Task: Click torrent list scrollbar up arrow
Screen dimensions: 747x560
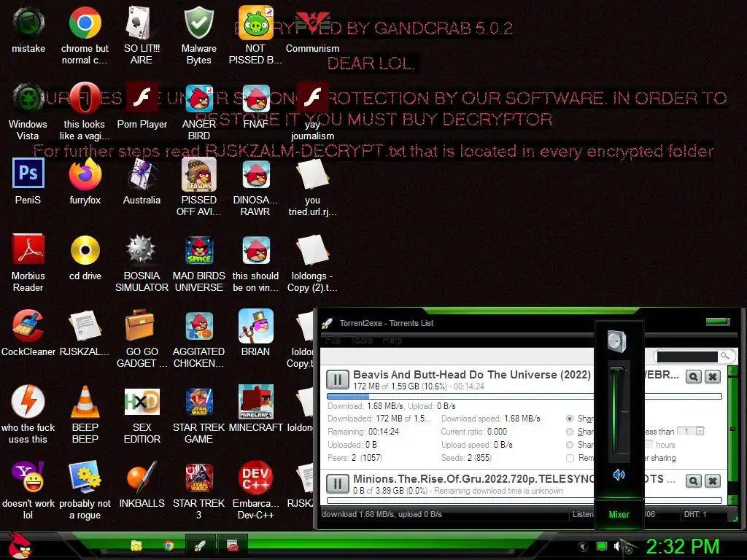Action: pos(732,370)
